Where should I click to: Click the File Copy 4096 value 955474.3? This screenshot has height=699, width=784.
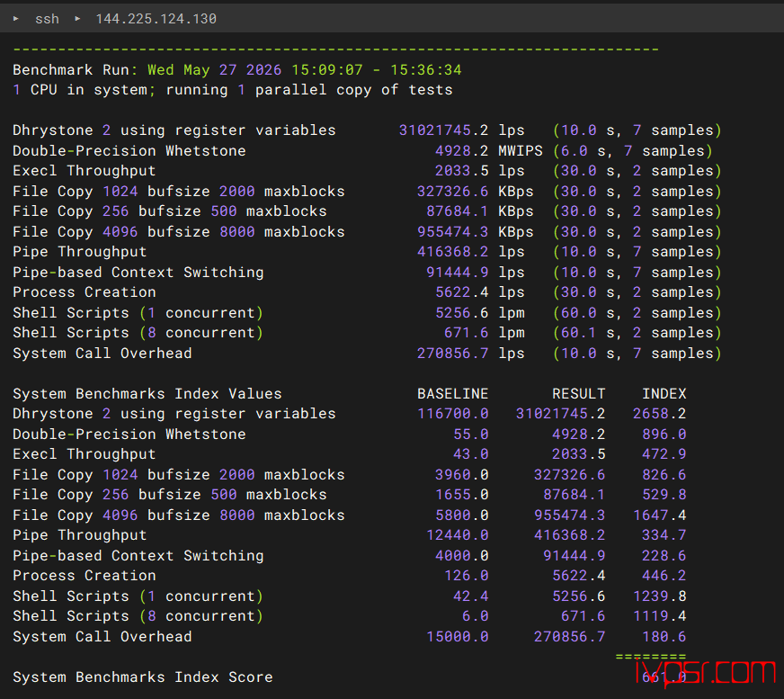click(x=452, y=232)
